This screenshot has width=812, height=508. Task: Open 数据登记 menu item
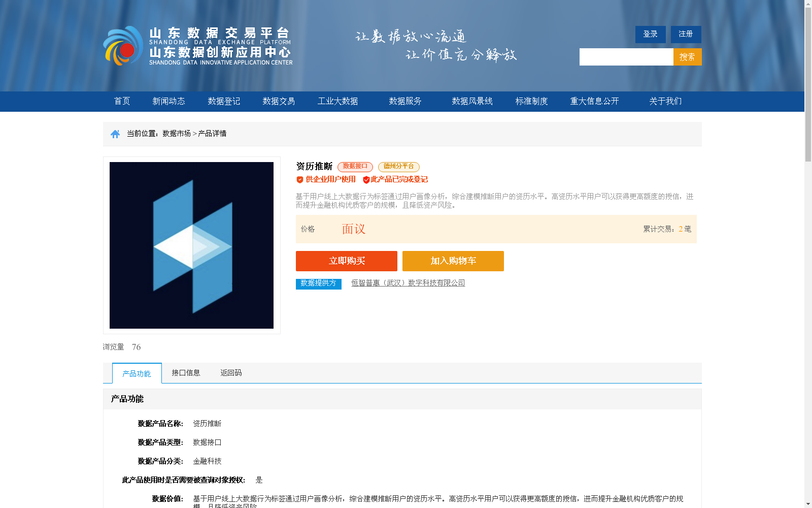click(x=224, y=101)
